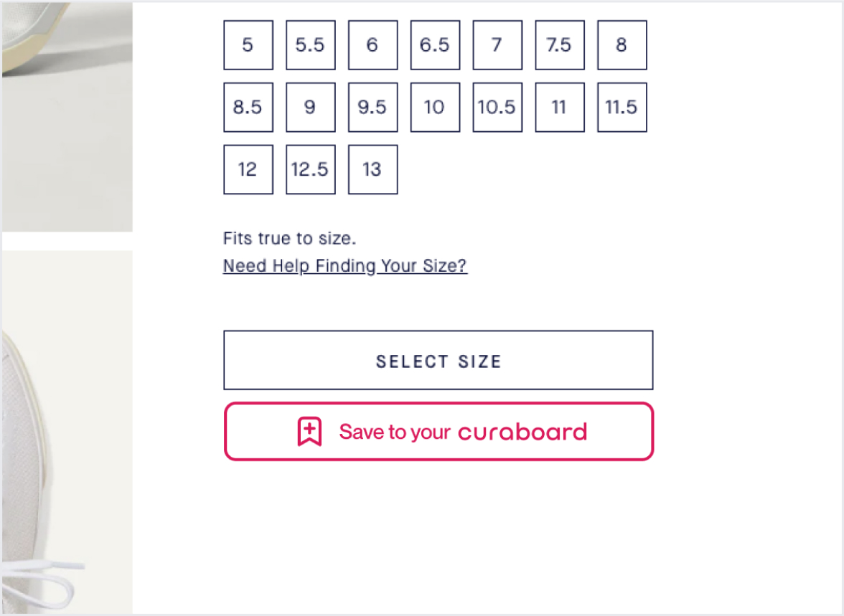
Task: Pick size 12.5 box
Action: tap(311, 169)
